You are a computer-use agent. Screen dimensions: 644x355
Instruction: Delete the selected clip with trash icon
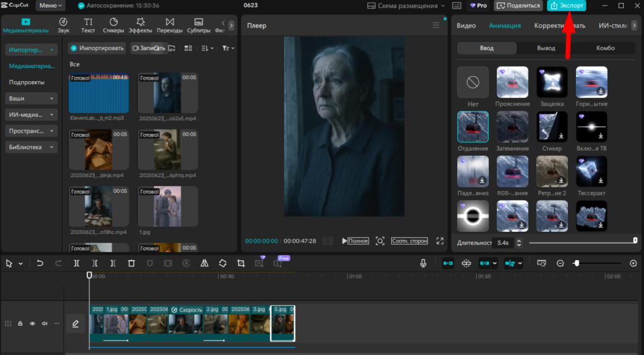click(x=131, y=263)
